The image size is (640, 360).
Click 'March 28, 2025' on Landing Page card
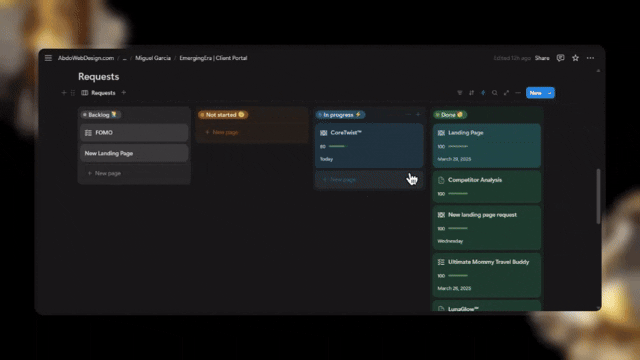[x=454, y=159]
